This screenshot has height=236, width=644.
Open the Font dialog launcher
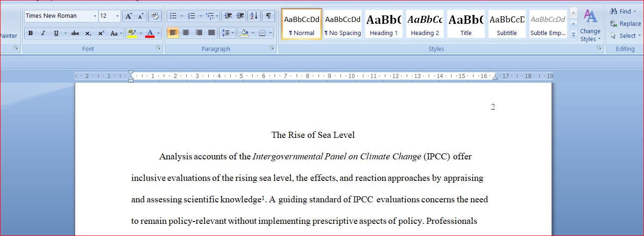click(x=158, y=48)
